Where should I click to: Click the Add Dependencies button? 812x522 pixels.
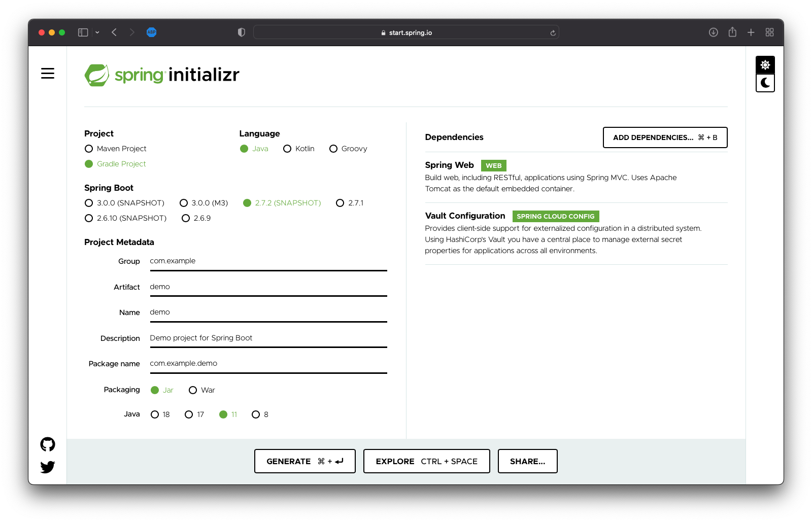pos(665,137)
